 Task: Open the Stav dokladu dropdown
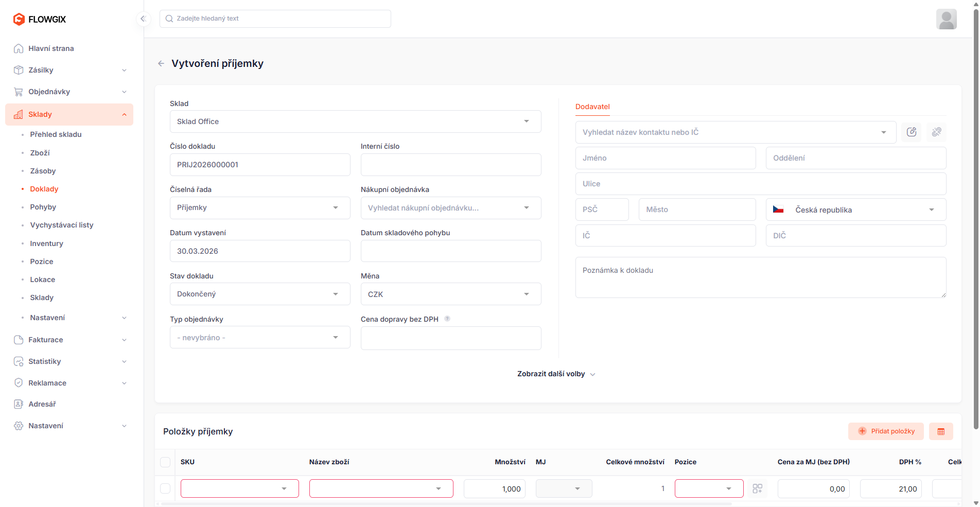pyautogui.click(x=260, y=294)
